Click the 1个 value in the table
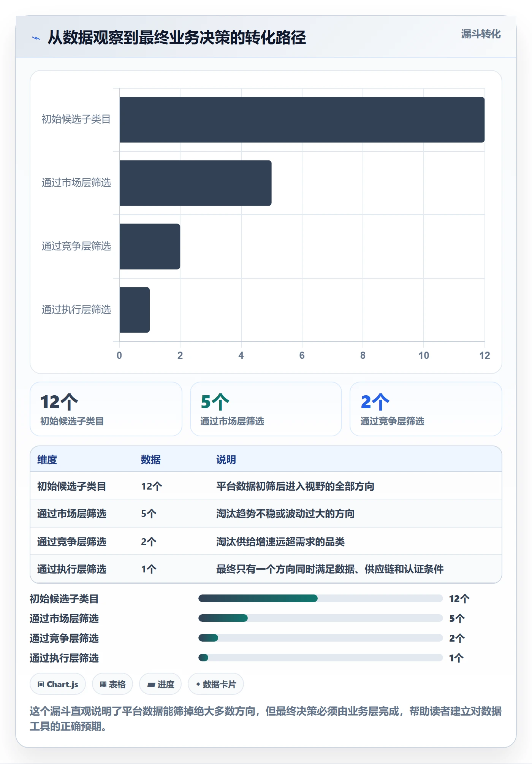This screenshot has height=764, width=532. [149, 569]
